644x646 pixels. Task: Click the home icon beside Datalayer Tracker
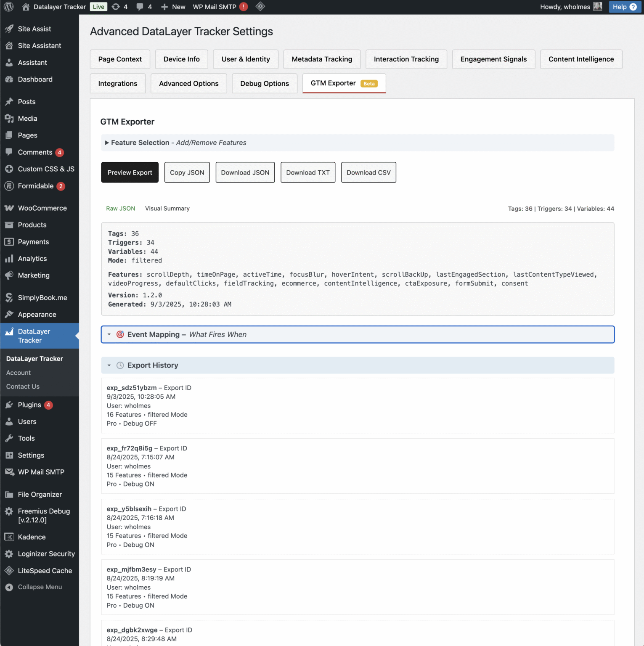pos(26,7)
